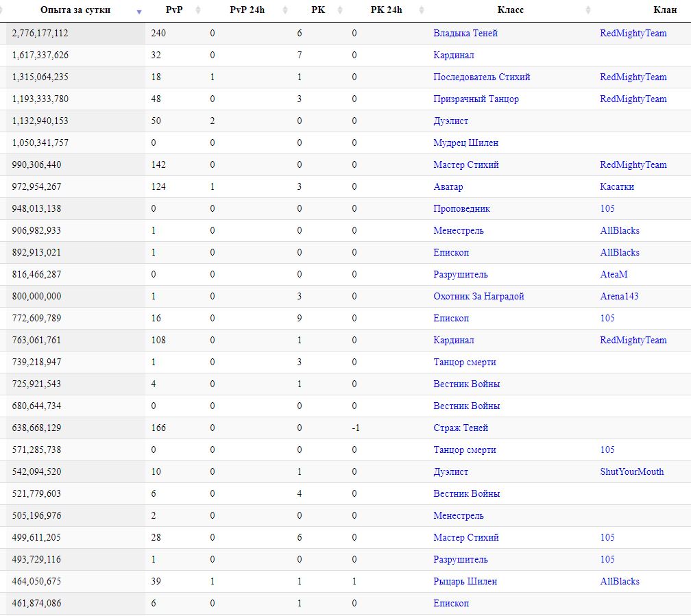Select the Призрачный Танцор class link
Viewport: 691px width, 616px height.
click(476, 99)
